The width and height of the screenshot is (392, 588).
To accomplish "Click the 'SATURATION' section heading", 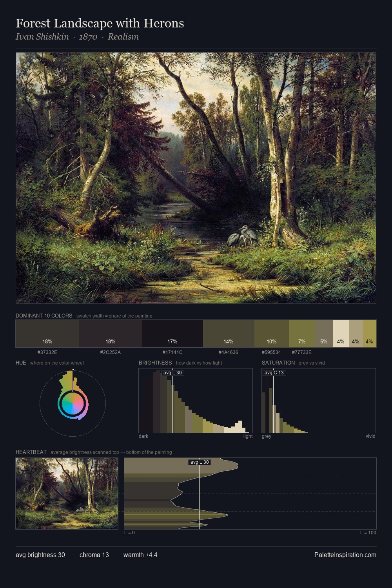I will (x=278, y=363).
